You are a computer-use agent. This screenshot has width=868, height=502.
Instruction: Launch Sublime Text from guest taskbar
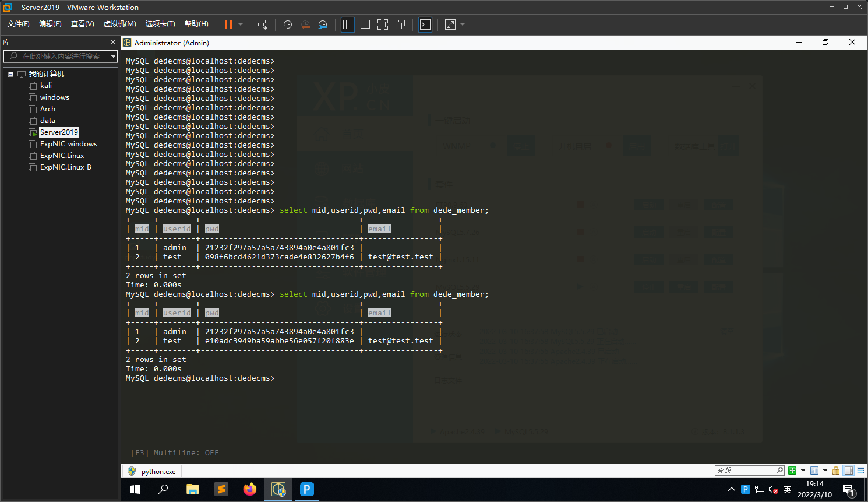221,490
